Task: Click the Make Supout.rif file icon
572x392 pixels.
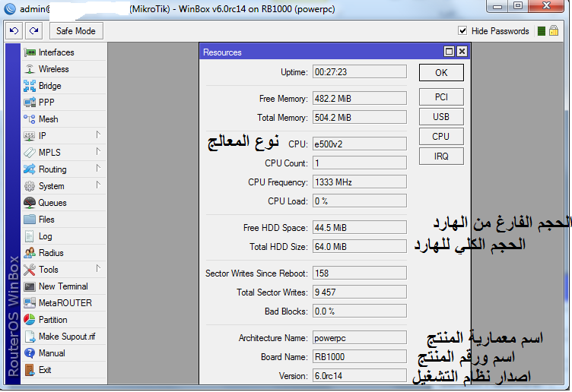Action: click(x=30, y=337)
